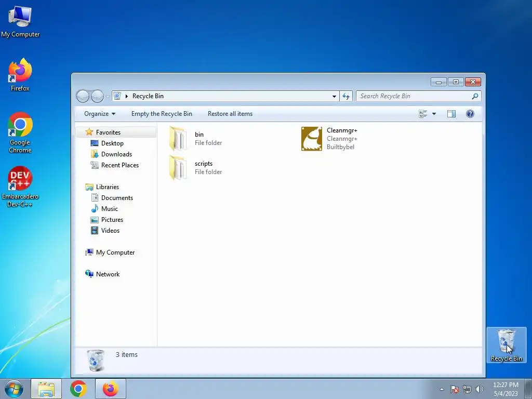This screenshot has height=399, width=532.
Task: Show hidden tray icons arrow
Action: tap(442, 389)
